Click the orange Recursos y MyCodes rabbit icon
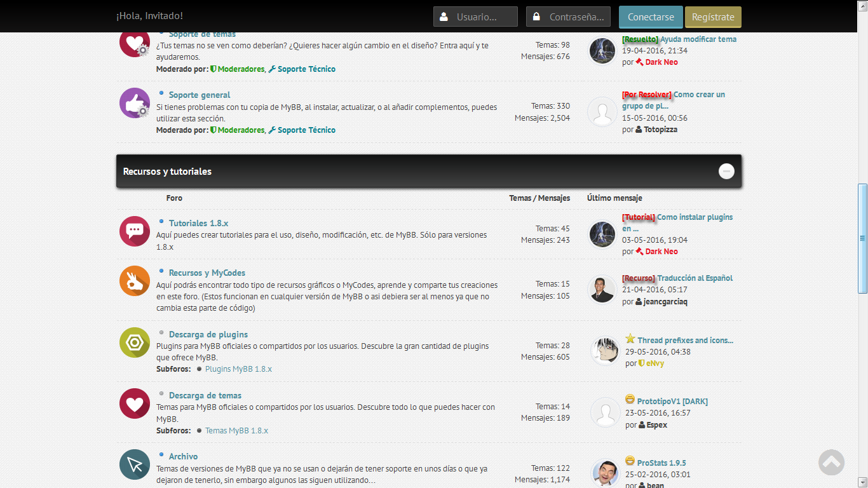This screenshot has width=868, height=488. pyautogui.click(x=135, y=281)
